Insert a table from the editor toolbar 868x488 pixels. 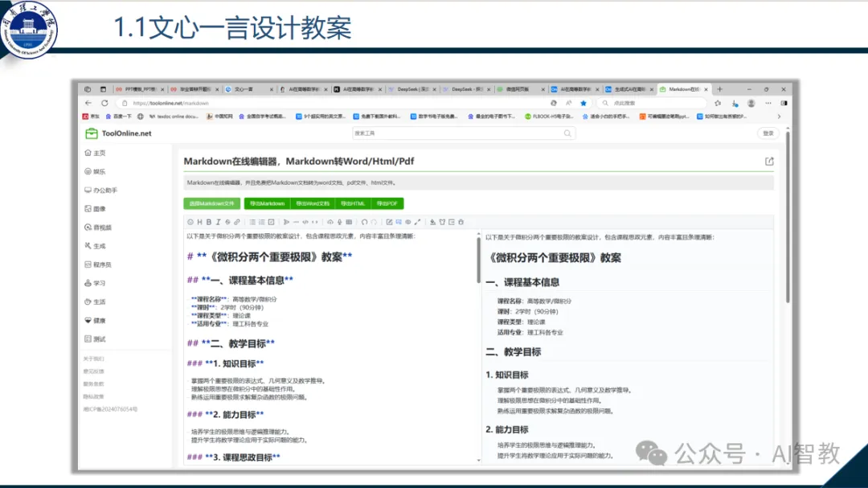(349, 222)
